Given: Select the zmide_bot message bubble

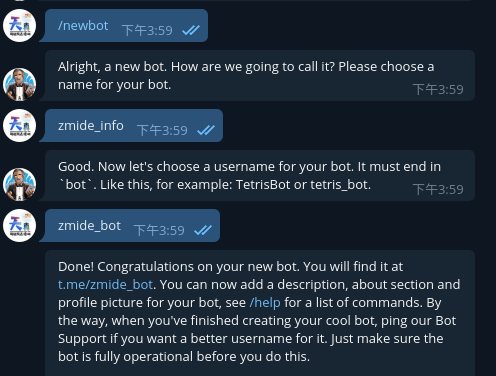Looking at the screenshot, I should click(x=132, y=226).
